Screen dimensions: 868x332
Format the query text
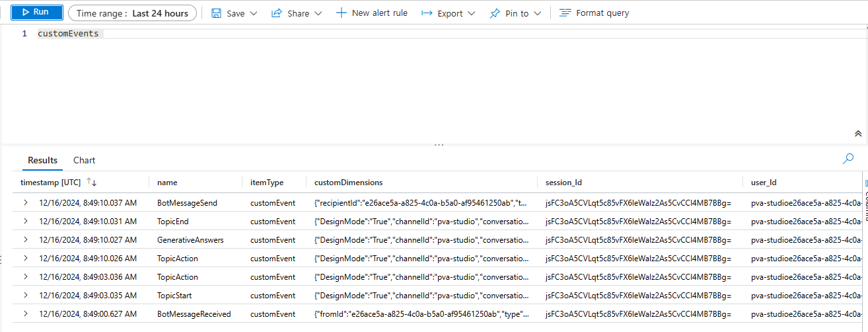point(594,13)
